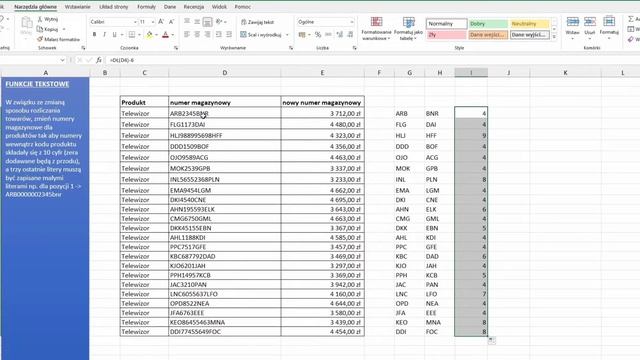This screenshot has height=360, width=640.
Task: Switch to the Recenzja tab
Action: click(194, 7)
